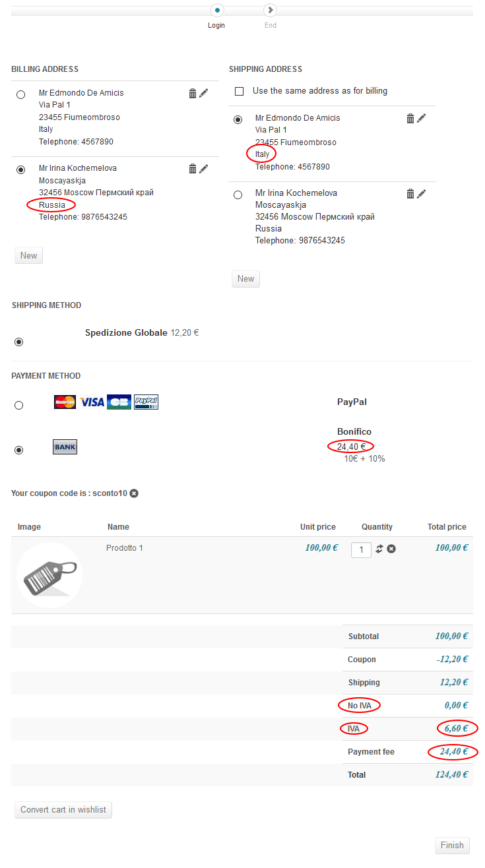This screenshot has height=868, width=485.
Task: Enable same address as billing checkbox
Action: click(239, 91)
